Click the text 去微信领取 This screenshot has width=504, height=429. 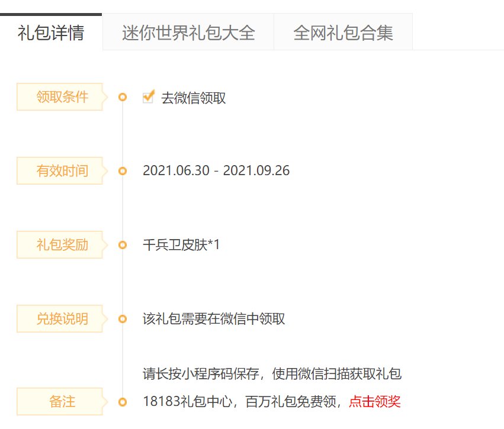click(x=194, y=98)
